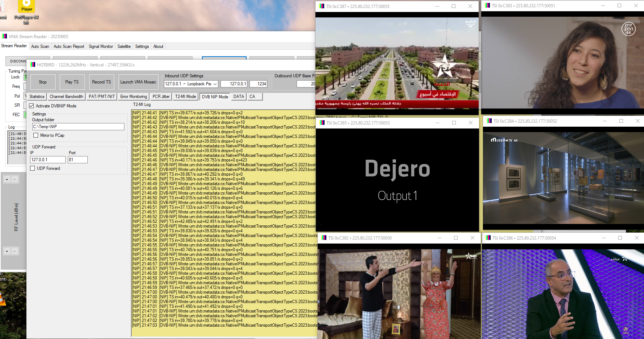
Task: Click HOTBIRD window title icon
Action: coord(33,65)
